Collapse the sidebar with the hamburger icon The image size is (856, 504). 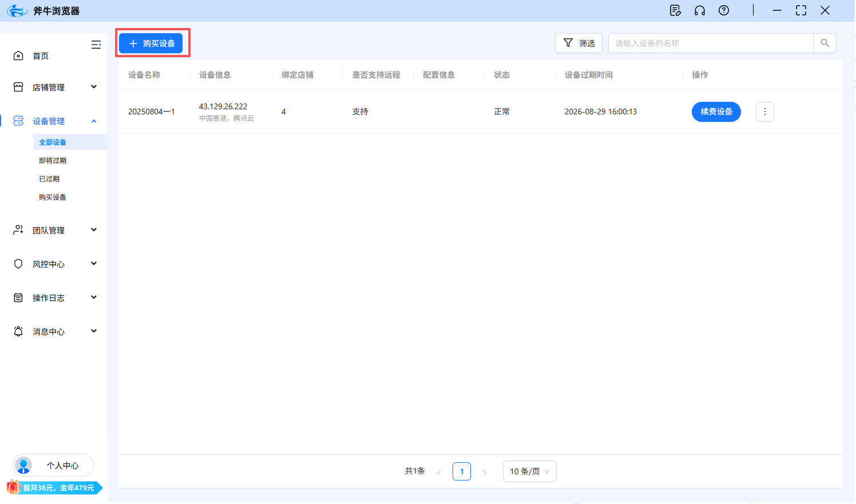[x=96, y=44]
